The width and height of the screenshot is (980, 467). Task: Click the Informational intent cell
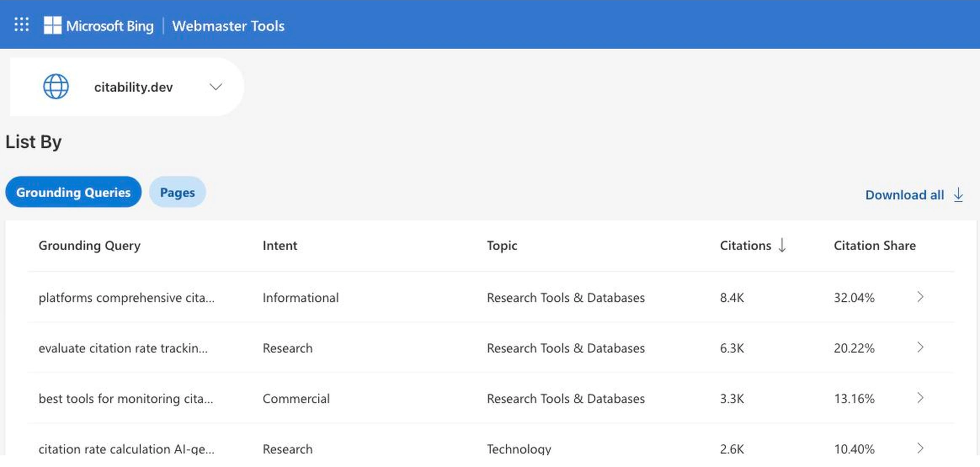301,297
